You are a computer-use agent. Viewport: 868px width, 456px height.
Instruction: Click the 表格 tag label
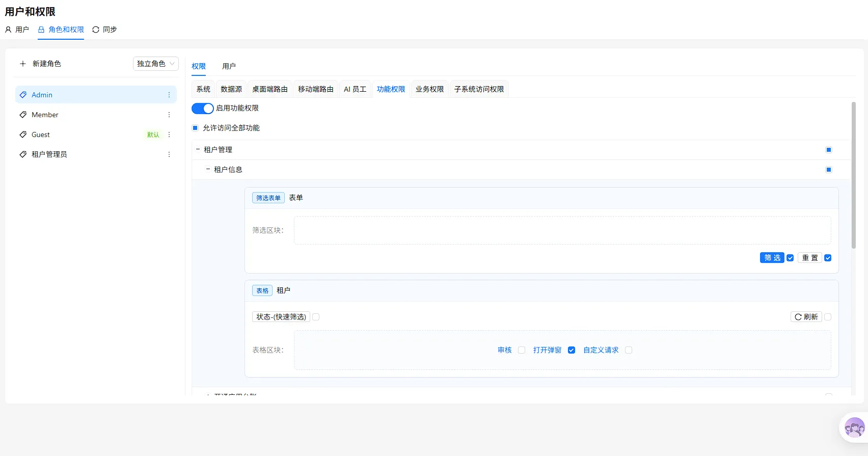point(262,290)
